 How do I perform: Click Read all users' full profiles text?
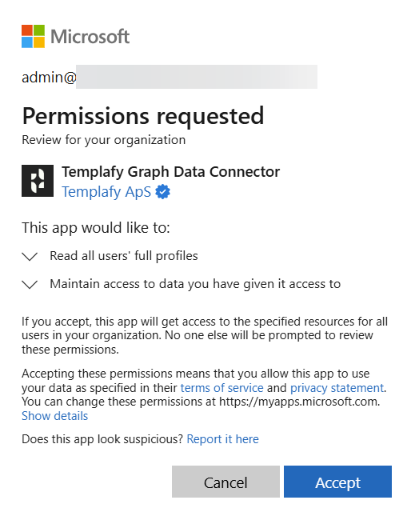124,256
